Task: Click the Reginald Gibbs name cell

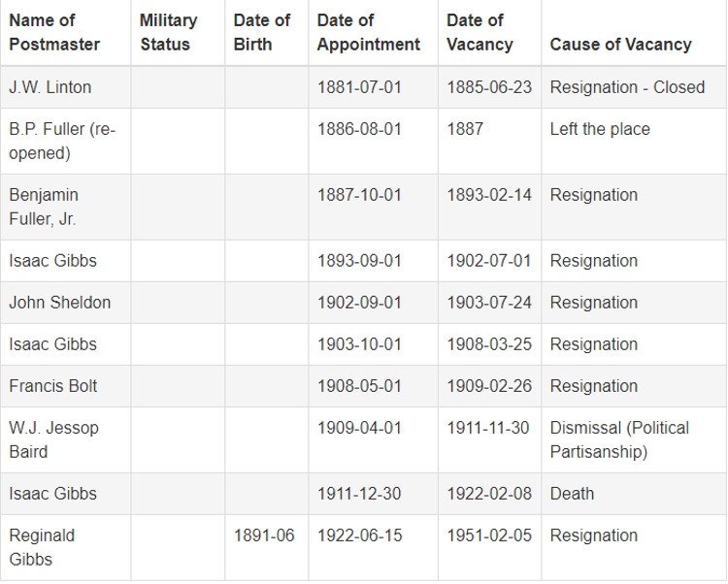Action: (65, 547)
